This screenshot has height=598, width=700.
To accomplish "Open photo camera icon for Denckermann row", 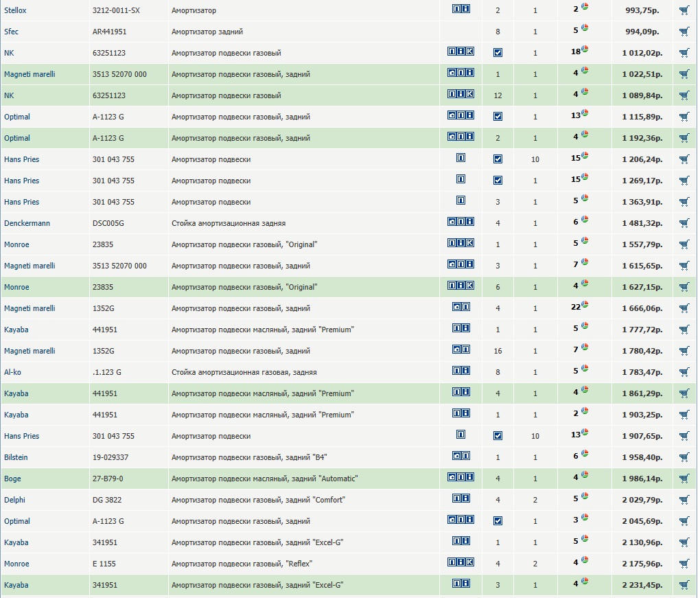I will 452,222.
